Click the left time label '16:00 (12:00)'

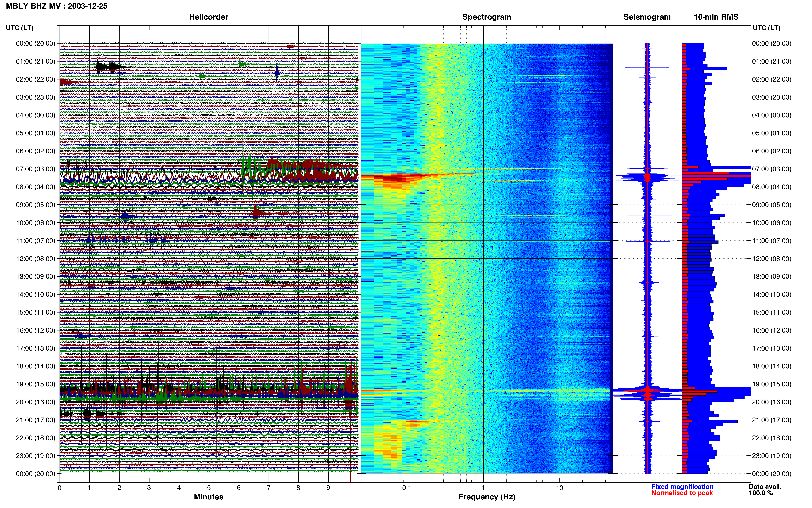click(35, 330)
